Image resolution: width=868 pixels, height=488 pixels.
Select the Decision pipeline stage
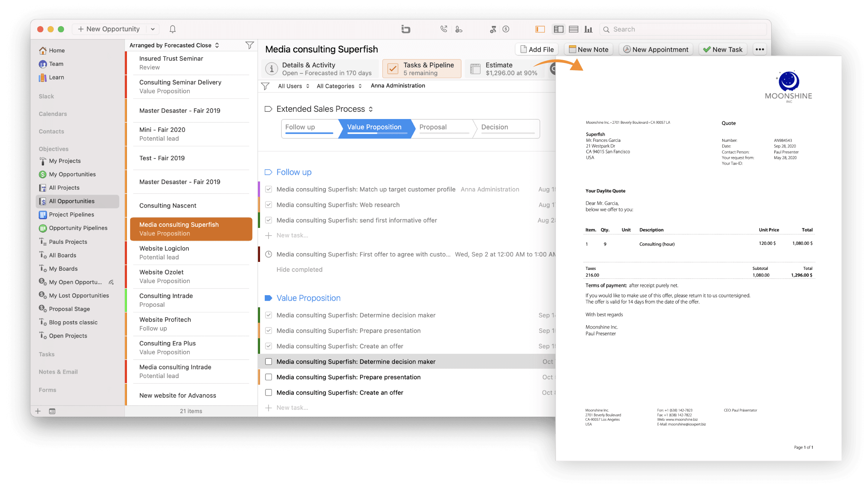(x=507, y=128)
